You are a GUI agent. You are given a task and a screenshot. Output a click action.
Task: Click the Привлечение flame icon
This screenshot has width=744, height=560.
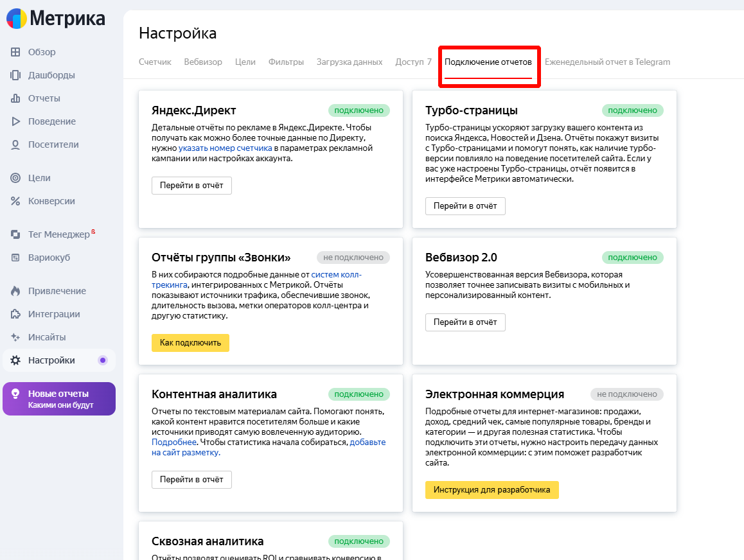pos(15,291)
